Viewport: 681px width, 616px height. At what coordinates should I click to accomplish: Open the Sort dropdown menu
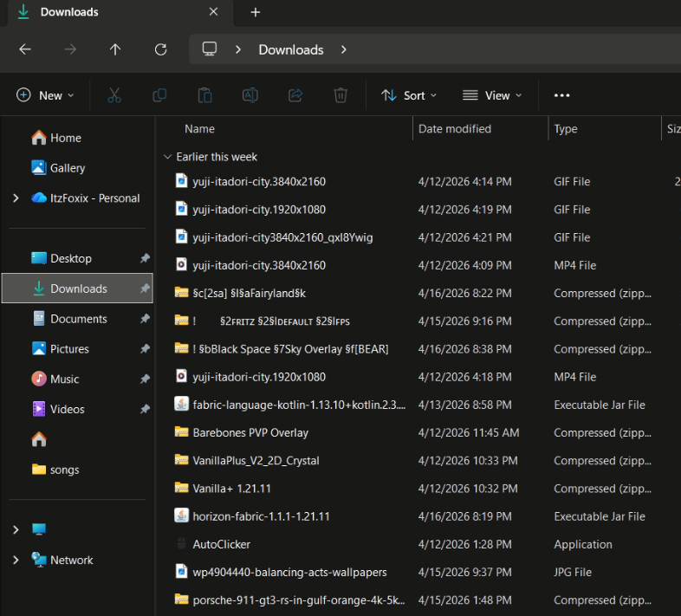[x=409, y=95]
